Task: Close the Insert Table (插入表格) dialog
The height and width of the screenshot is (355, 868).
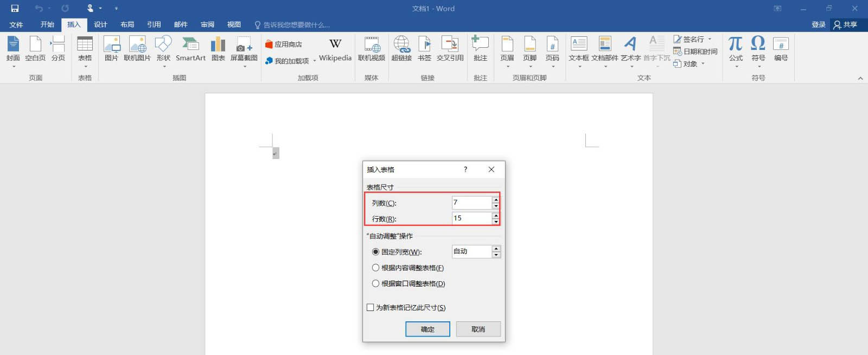Action: pos(492,169)
